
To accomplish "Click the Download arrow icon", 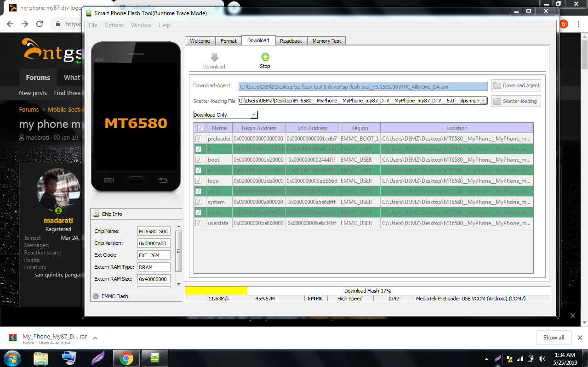I will [x=214, y=57].
